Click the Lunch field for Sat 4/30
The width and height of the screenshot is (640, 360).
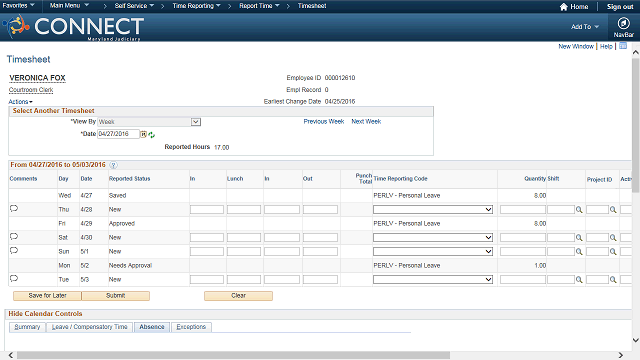pos(244,237)
